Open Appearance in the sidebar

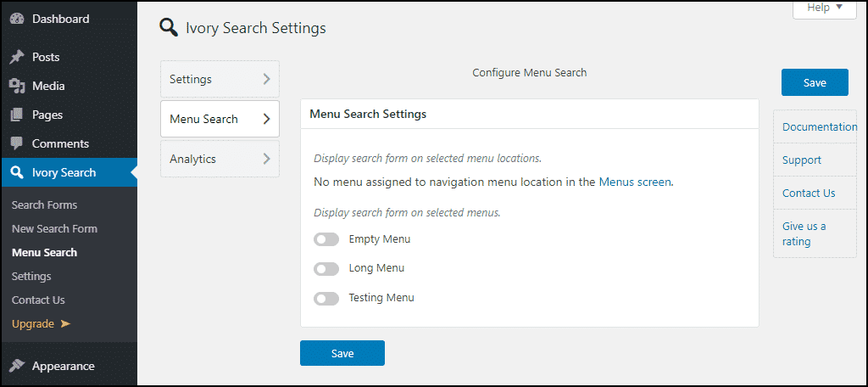pos(69,366)
